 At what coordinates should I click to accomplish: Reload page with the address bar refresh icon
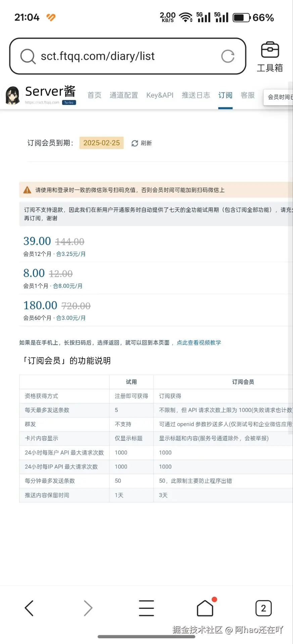(x=228, y=56)
